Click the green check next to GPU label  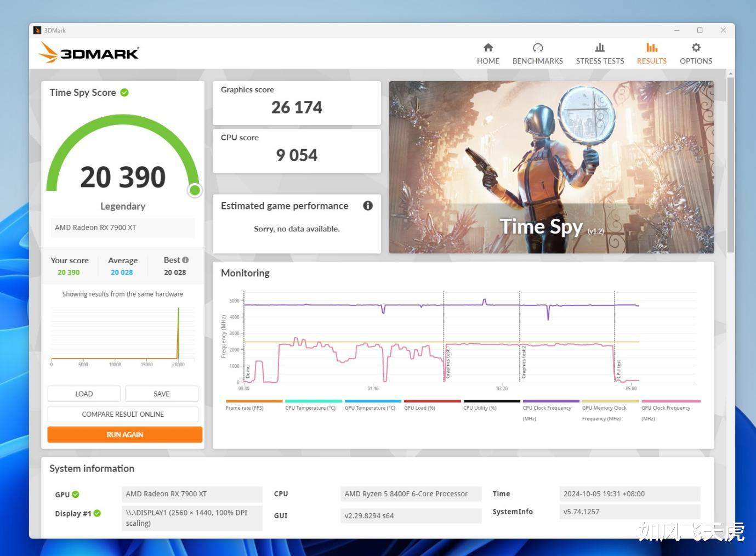tap(76, 494)
